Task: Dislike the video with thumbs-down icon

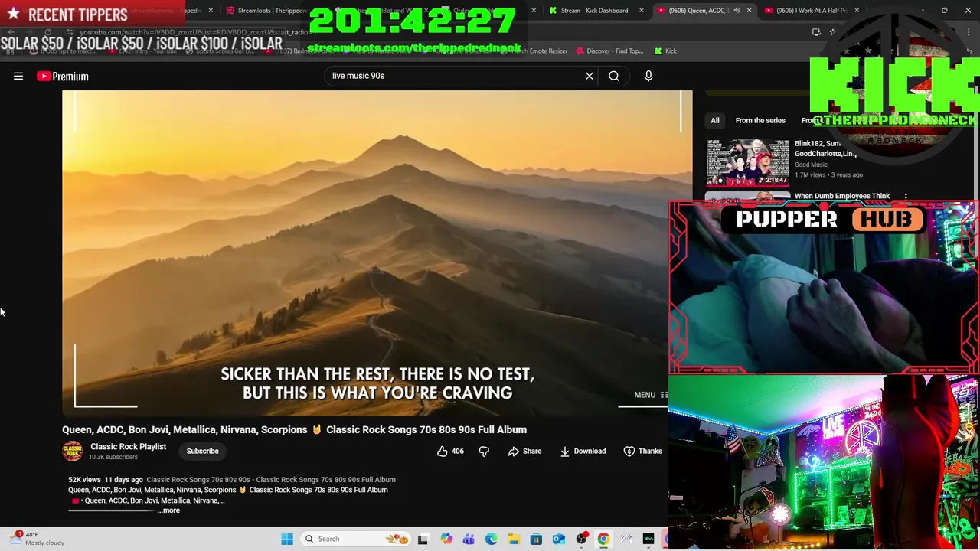Action: click(484, 452)
